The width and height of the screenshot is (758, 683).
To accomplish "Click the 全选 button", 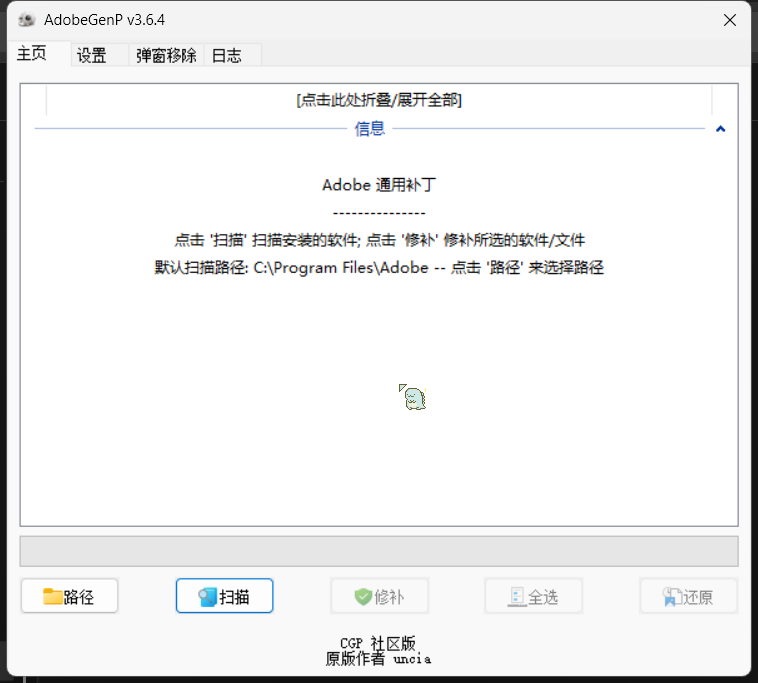I will 534,596.
